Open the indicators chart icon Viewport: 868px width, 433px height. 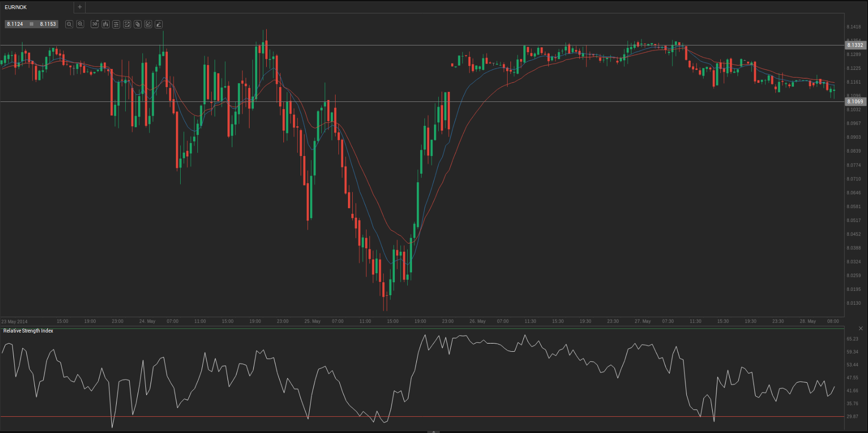coord(127,24)
